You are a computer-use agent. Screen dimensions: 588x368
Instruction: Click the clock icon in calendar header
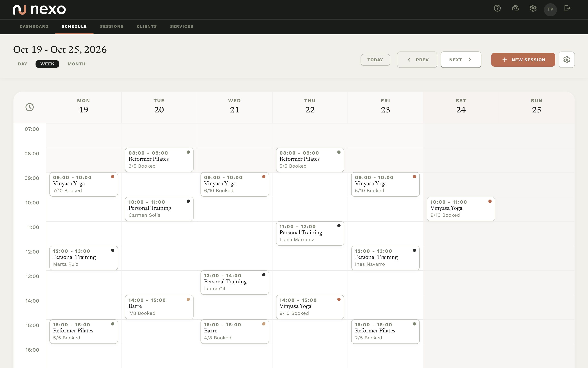(30, 107)
